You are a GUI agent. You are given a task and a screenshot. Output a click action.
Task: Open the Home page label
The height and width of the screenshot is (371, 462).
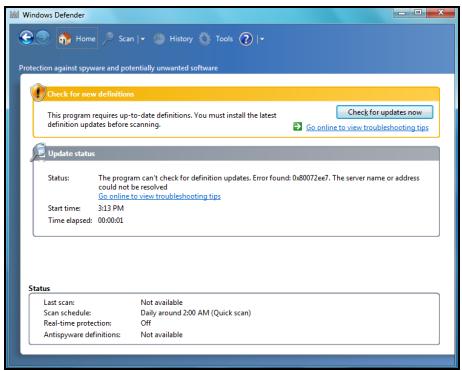(x=85, y=39)
